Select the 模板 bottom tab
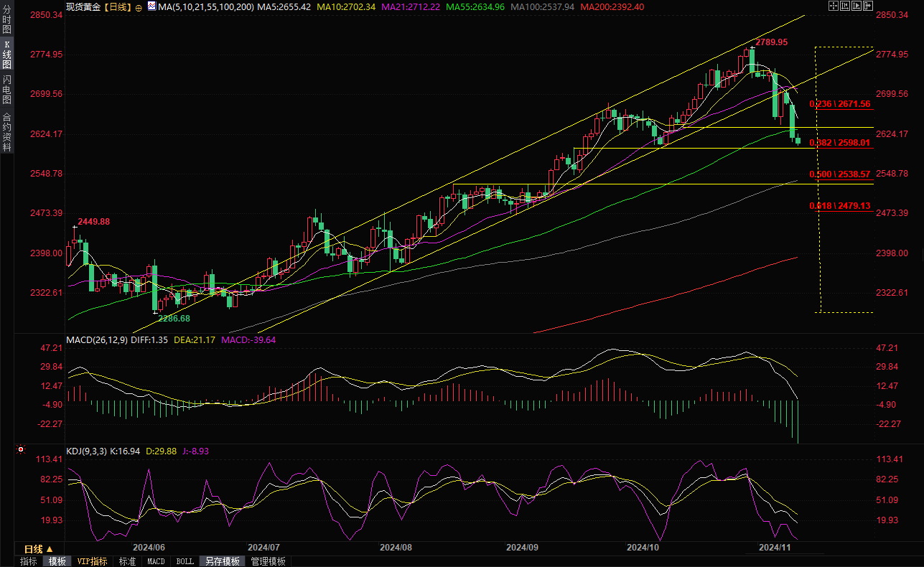Image resolution: width=924 pixels, height=567 pixels. [57, 561]
